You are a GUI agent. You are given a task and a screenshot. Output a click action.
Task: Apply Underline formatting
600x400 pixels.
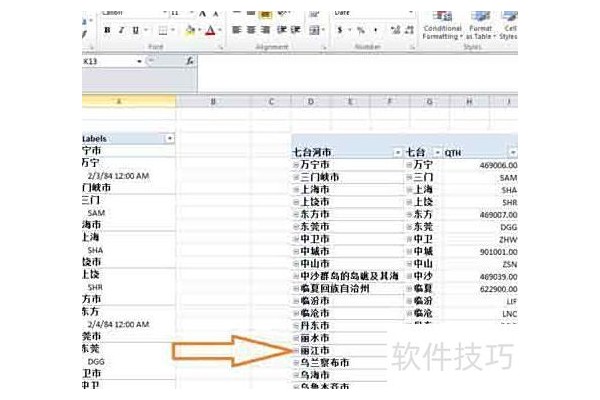click(x=135, y=30)
